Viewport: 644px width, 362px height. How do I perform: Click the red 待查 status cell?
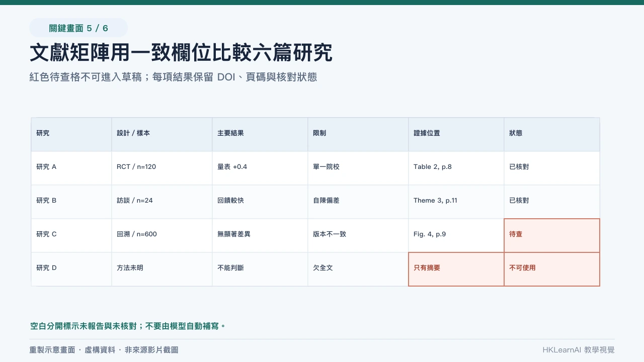pos(552,236)
